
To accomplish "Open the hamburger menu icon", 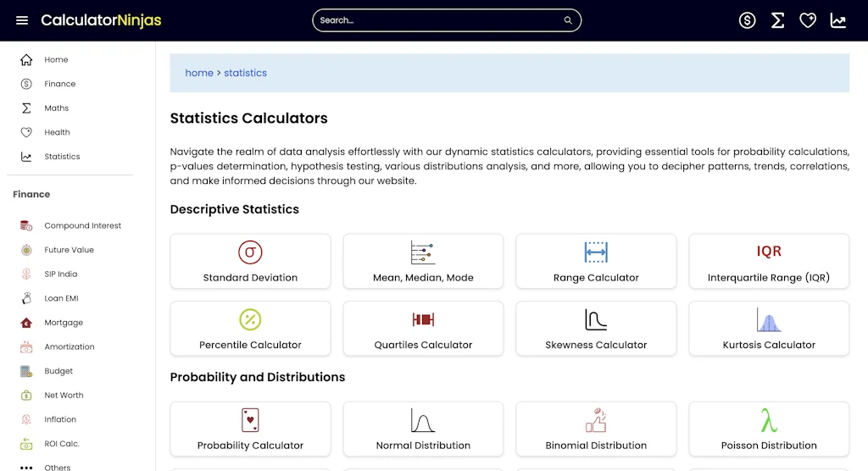I will 22,20.
